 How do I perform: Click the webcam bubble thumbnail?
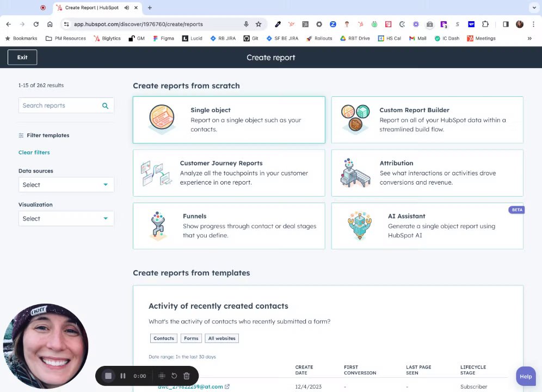click(x=45, y=346)
